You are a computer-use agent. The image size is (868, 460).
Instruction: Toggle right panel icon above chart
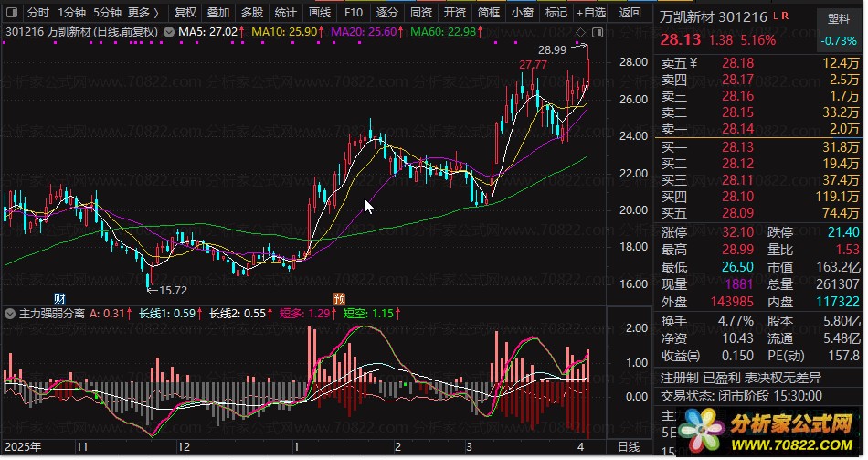[598, 32]
